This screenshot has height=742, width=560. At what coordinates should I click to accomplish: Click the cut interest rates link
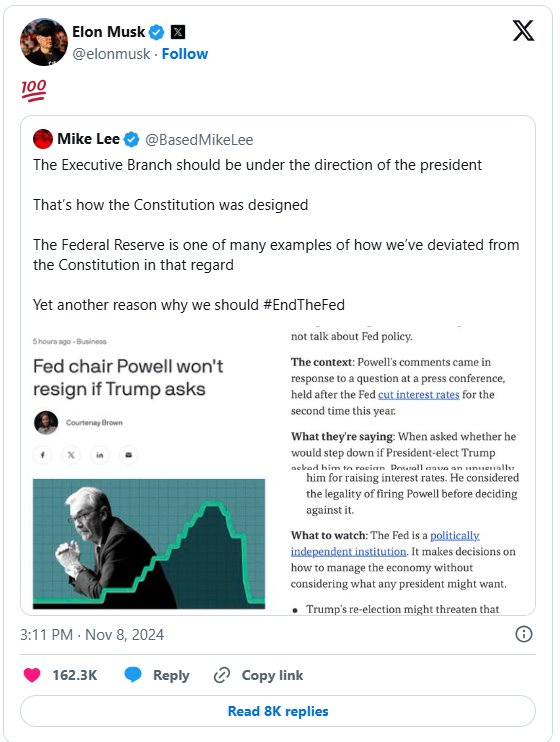(x=418, y=395)
